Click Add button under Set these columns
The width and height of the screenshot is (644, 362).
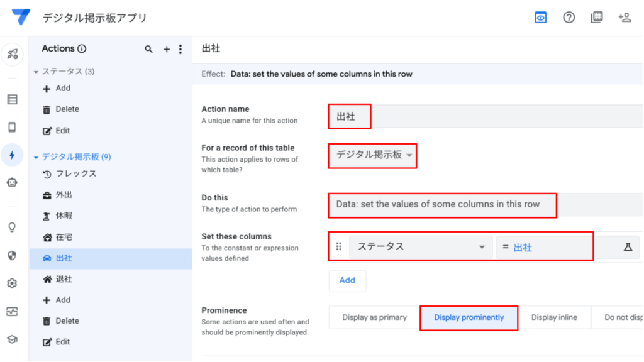347,280
